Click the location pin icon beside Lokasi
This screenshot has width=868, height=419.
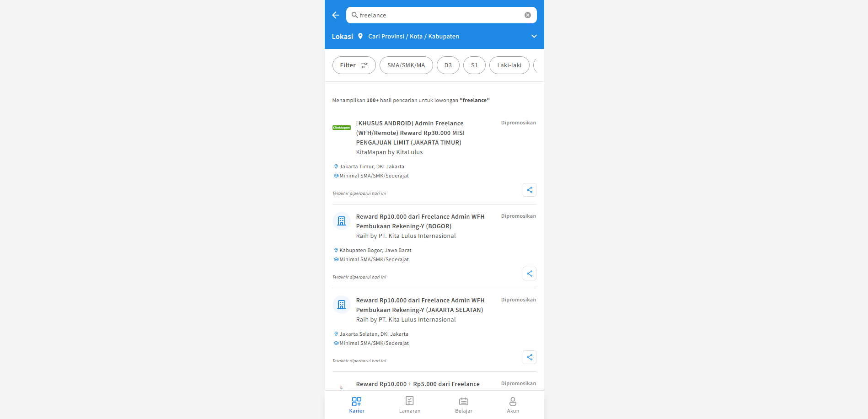point(360,36)
